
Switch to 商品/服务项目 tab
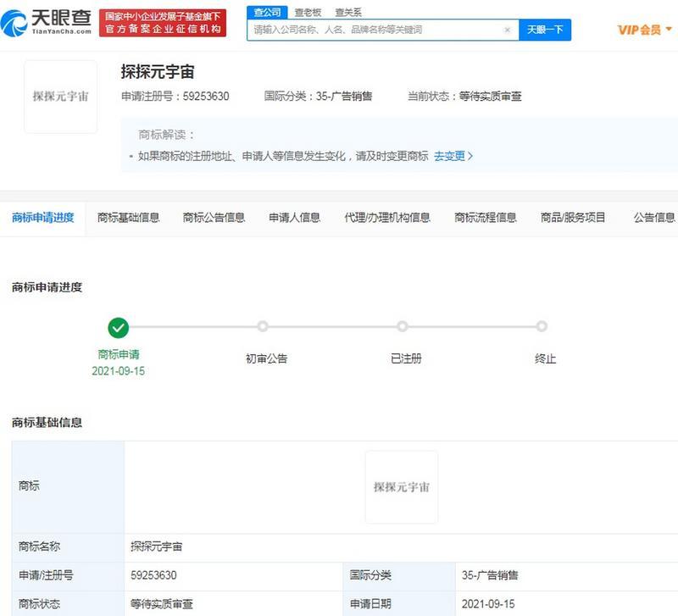tap(573, 218)
